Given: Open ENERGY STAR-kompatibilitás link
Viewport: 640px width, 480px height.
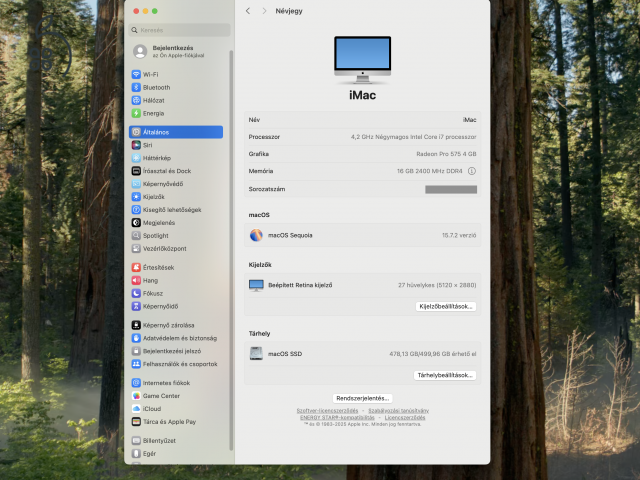Looking at the screenshot, I should 337,418.
